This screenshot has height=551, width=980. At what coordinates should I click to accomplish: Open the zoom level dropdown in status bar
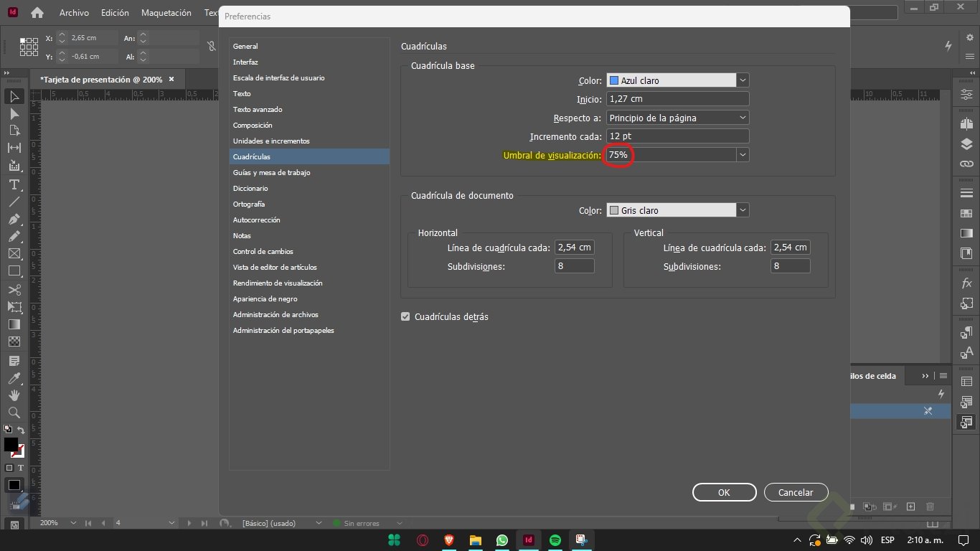pos(73,523)
